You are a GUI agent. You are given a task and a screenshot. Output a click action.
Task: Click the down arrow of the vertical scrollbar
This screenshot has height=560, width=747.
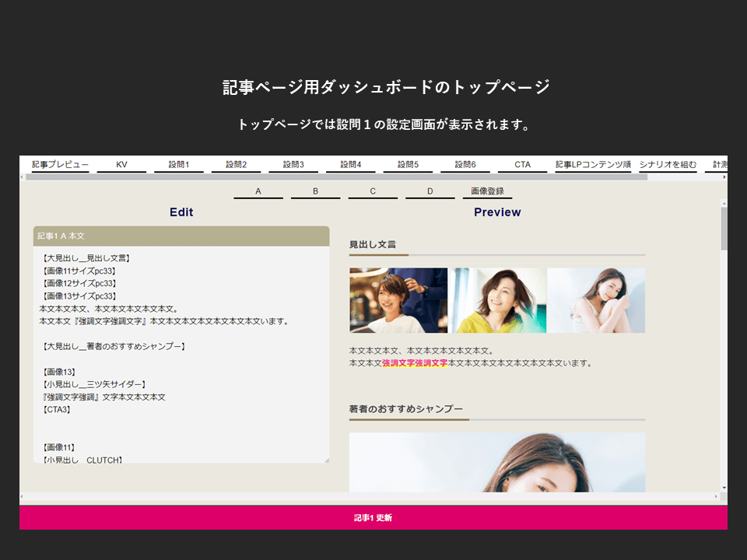tap(724, 488)
